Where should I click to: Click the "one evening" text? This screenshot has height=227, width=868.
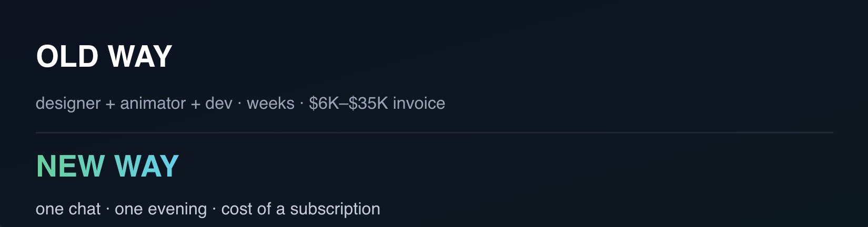[160, 209]
